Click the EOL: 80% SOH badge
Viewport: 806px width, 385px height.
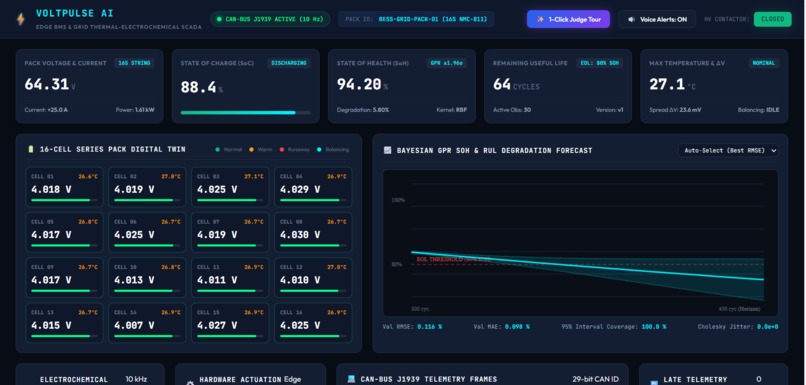point(600,63)
